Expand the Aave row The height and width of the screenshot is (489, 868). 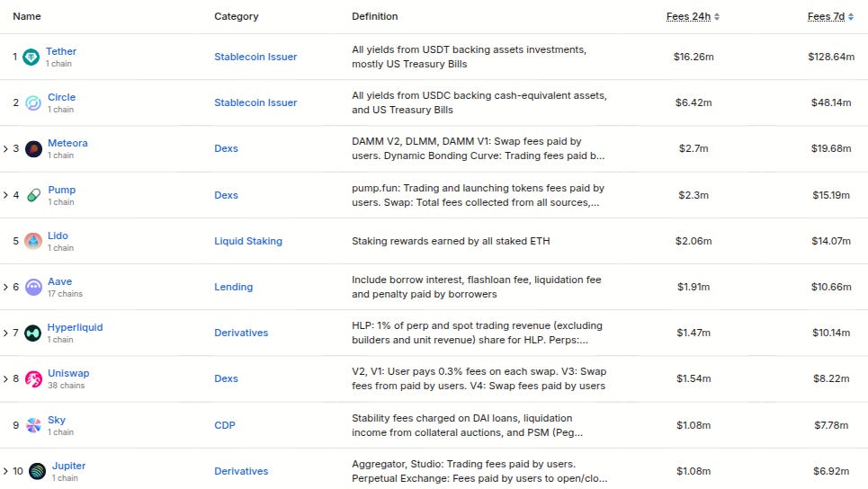pos(5,287)
